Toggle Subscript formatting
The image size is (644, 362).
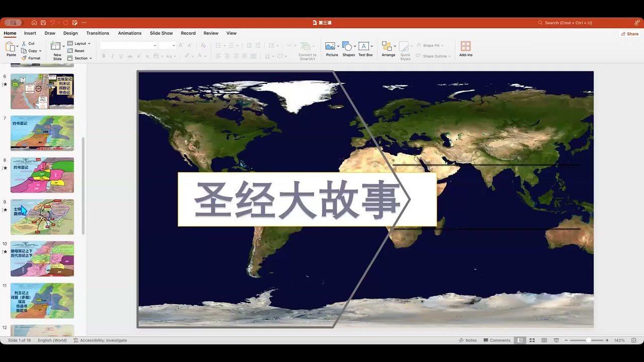(x=148, y=56)
